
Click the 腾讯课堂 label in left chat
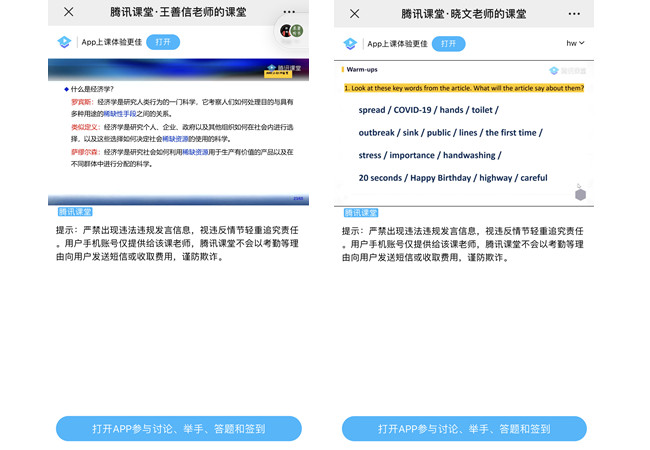(75, 212)
